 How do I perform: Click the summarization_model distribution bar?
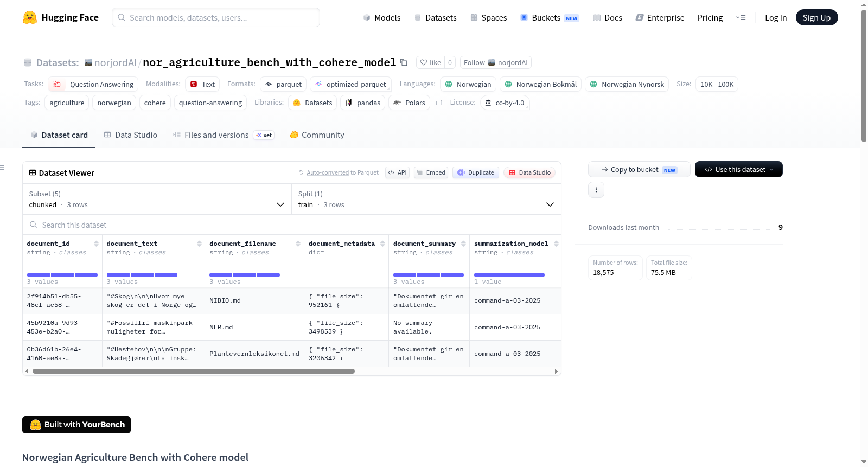(x=509, y=275)
